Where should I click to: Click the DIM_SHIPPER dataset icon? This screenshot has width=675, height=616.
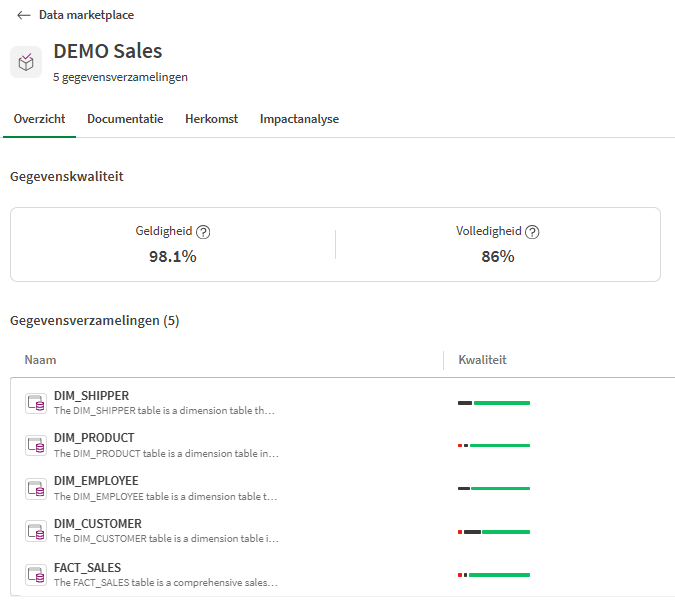(36, 403)
